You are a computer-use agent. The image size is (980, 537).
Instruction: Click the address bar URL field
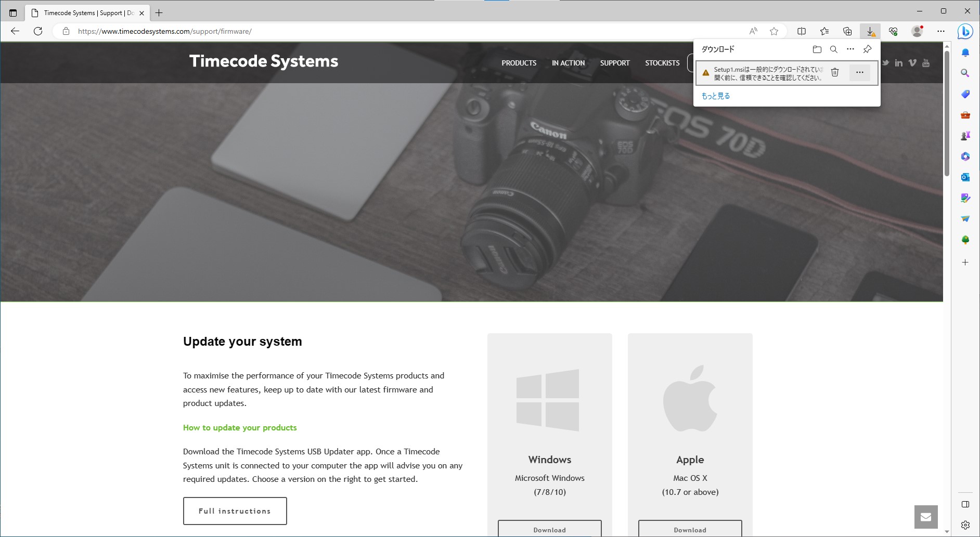point(406,31)
